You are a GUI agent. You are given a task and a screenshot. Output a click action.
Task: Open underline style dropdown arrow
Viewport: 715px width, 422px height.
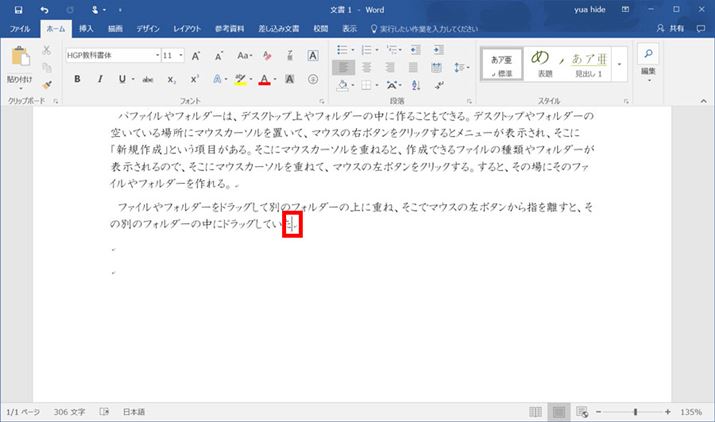click(133, 79)
